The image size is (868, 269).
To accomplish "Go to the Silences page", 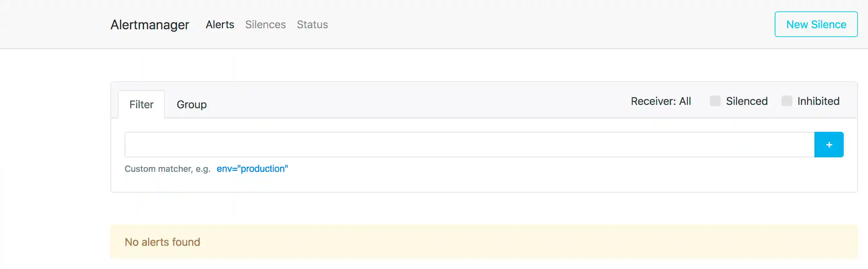I will tap(265, 25).
